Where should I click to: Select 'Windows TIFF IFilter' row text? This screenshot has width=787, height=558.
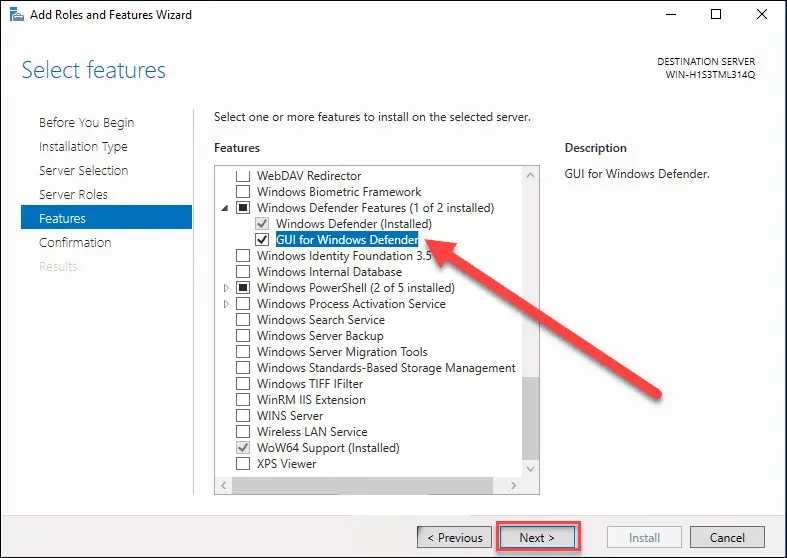click(x=310, y=384)
